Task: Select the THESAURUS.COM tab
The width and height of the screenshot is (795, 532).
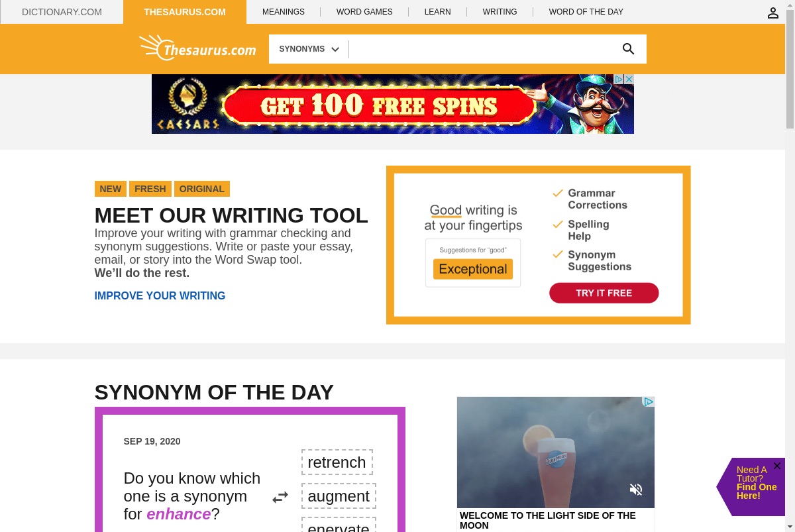Action: (185, 12)
